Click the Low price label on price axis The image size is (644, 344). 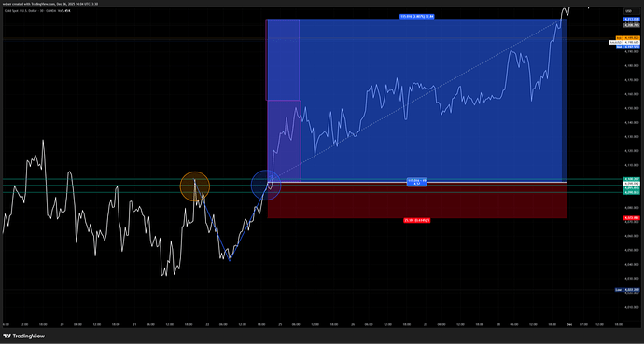627,290
